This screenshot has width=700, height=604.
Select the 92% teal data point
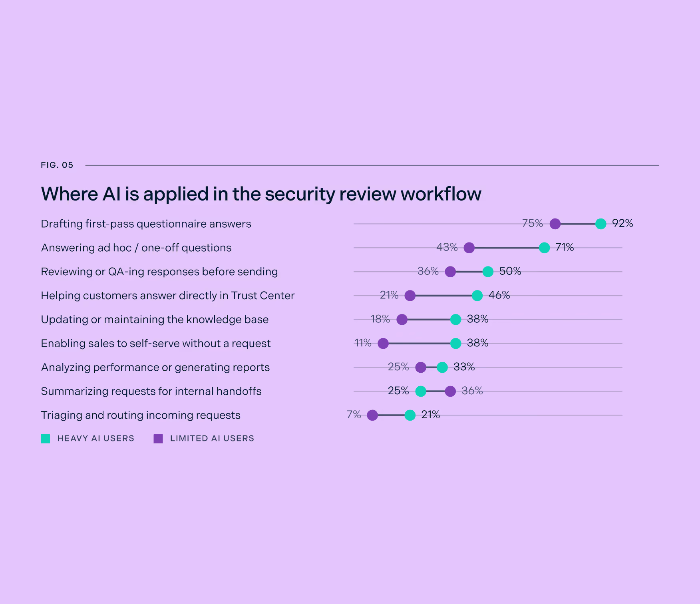(601, 224)
